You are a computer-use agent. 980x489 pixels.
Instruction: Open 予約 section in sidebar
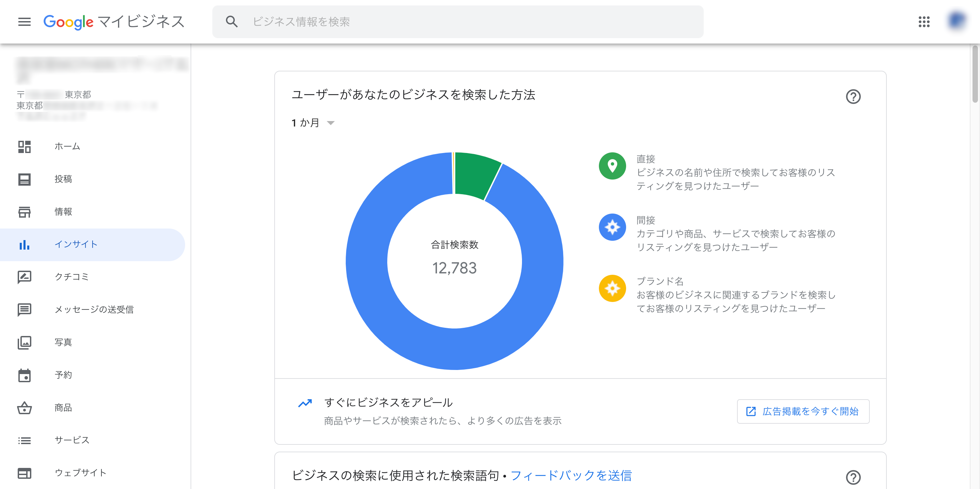[x=92, y=375]
